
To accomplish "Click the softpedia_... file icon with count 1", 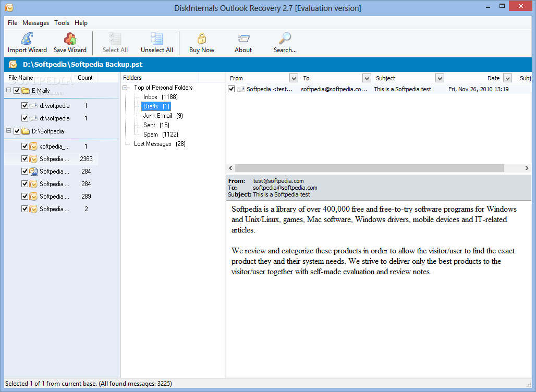I will 33,146.
